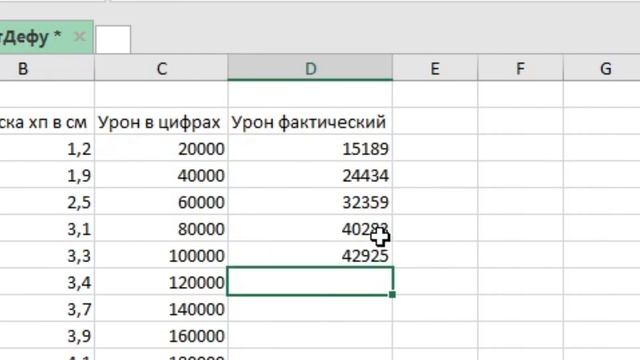Select cell with value 3,9
The image size is (640, 360).
[47, 336]
